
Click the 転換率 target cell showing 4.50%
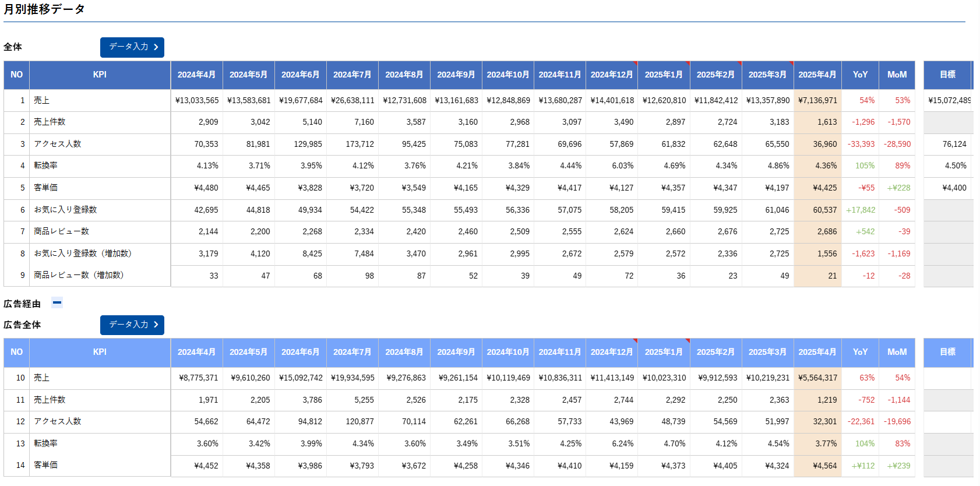(x=947, y=166)
